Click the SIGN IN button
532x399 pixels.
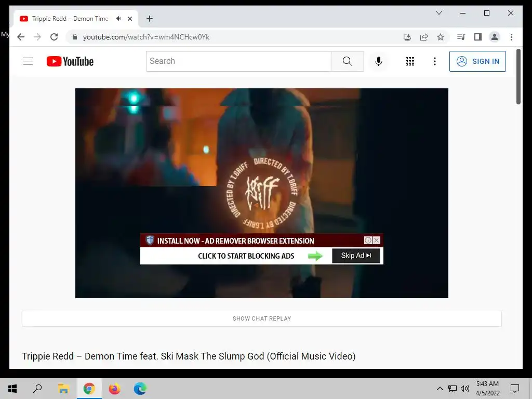tap(477, 61)
